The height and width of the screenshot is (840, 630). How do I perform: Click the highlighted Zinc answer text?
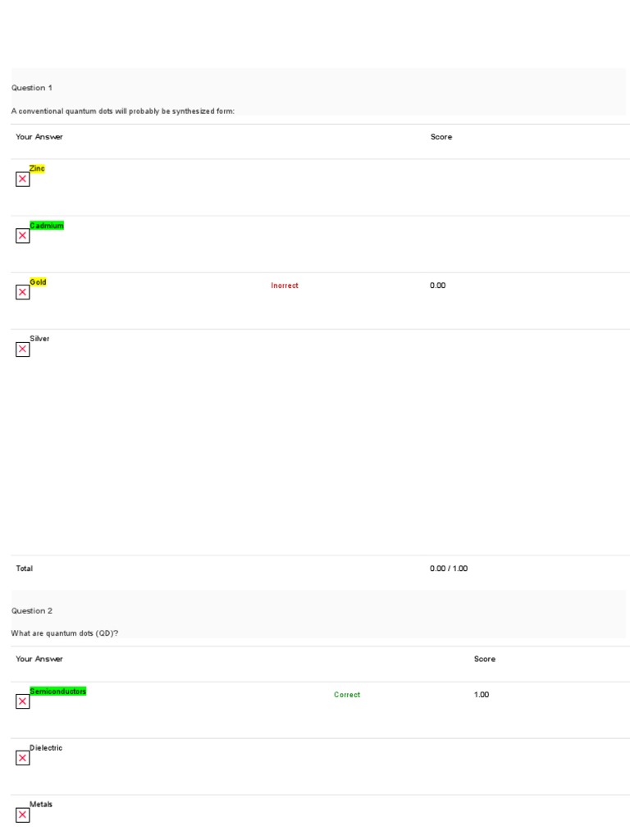pos(37,168)
